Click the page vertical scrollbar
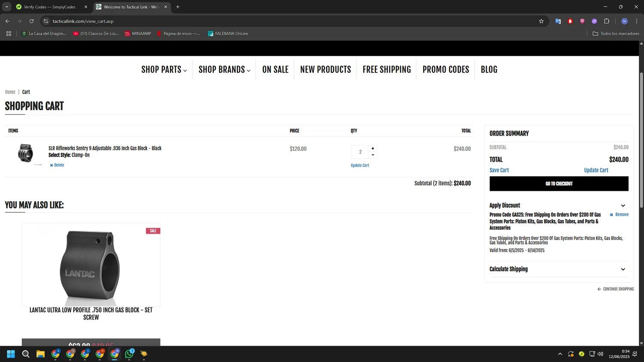644x362 pixels. [641, 140]
